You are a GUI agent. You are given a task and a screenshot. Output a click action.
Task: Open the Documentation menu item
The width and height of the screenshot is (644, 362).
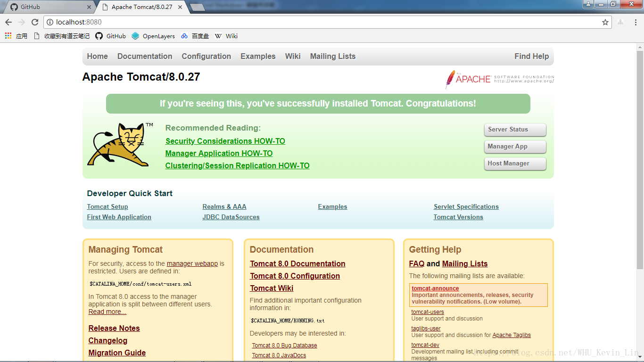[145, 56]
